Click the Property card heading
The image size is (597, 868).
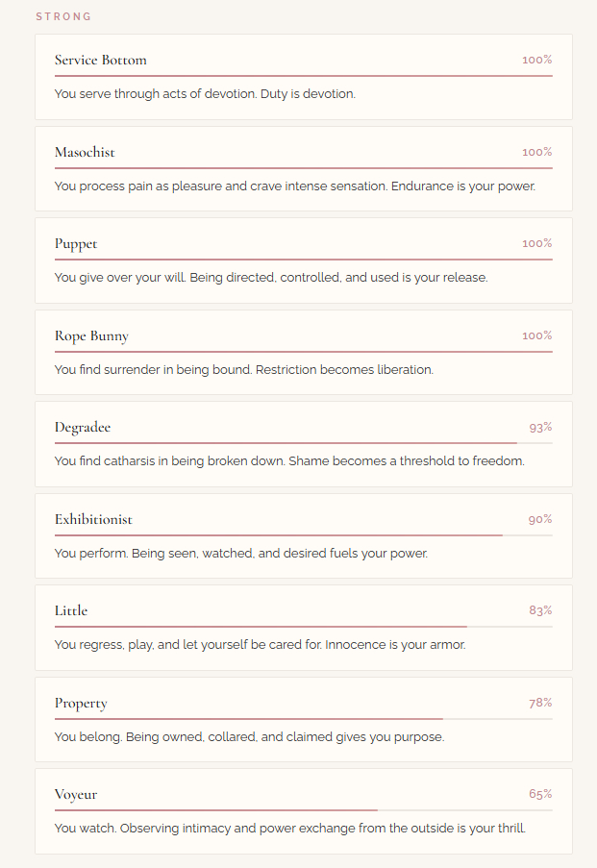[81, 703]
